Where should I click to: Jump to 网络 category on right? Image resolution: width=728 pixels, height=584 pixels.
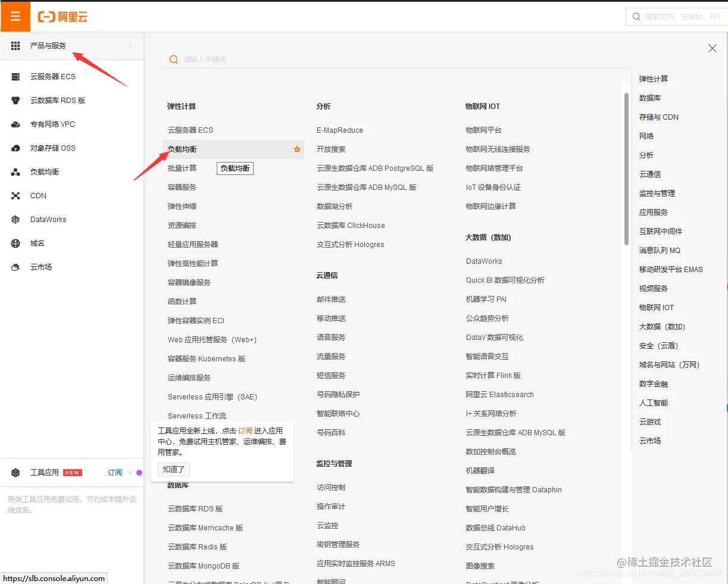click(646, 136)
